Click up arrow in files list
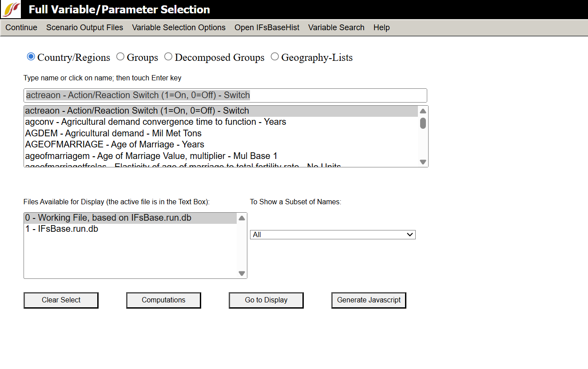The height and width of the screenshot is (369, 588). click(242, 218)
